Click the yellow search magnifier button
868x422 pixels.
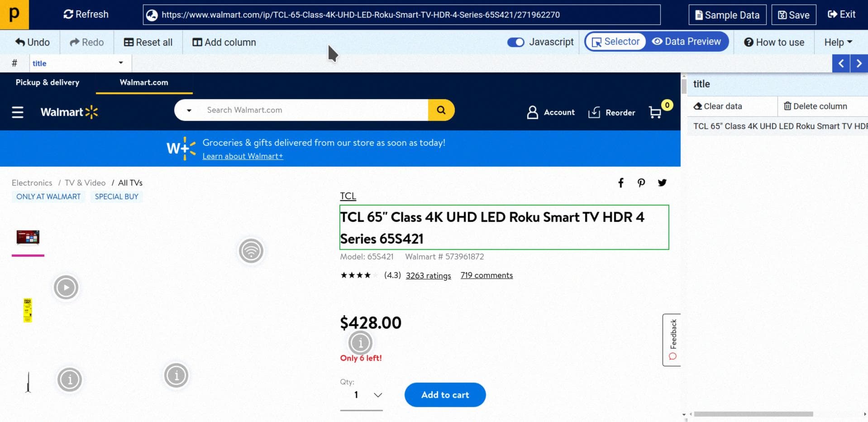[x=441, y=110]
